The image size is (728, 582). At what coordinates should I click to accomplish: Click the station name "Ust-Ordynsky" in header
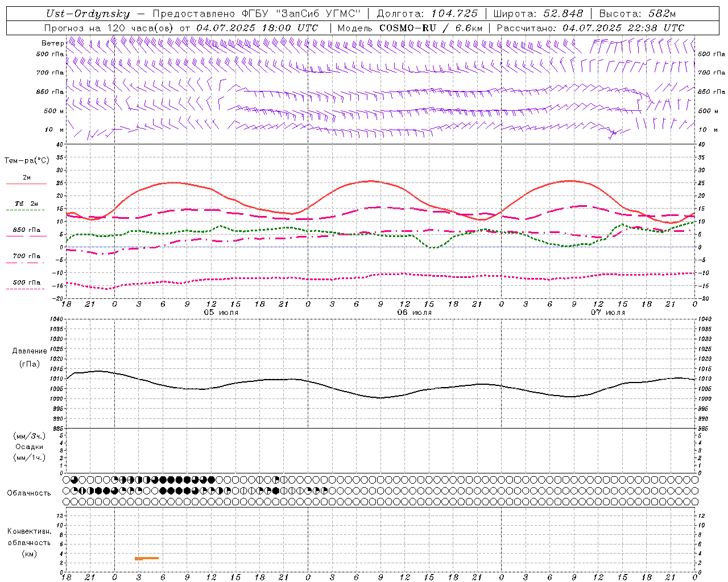[88, 14]
